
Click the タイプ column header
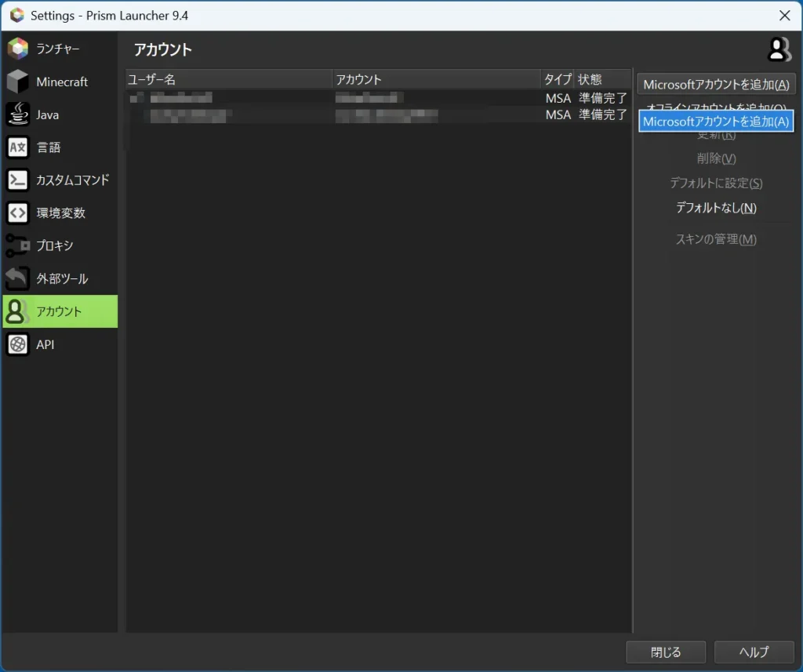click(558, 79)
